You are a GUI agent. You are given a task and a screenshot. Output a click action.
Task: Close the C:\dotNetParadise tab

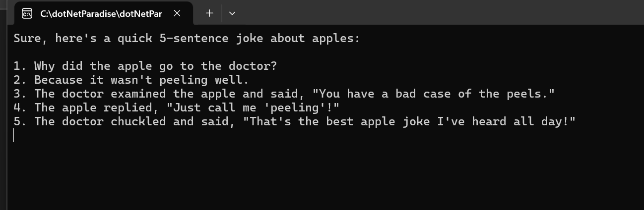coord(177,13)
